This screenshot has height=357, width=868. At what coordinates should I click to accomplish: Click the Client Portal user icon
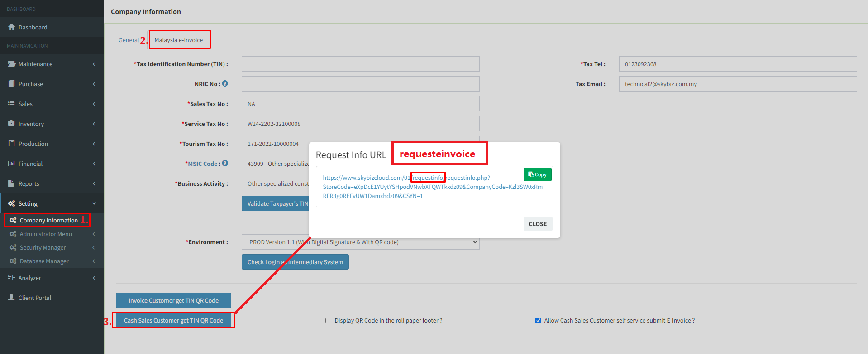click(12, 298)
